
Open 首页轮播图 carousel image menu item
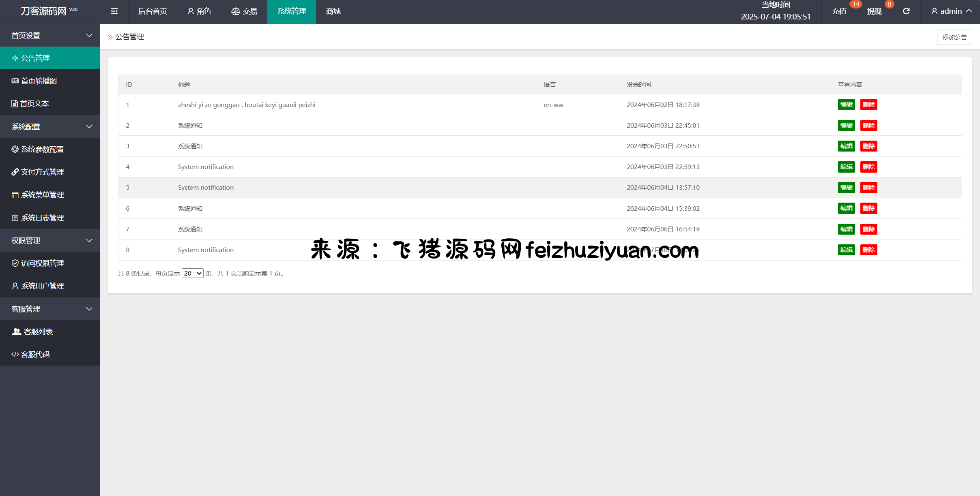coord(39,81)
